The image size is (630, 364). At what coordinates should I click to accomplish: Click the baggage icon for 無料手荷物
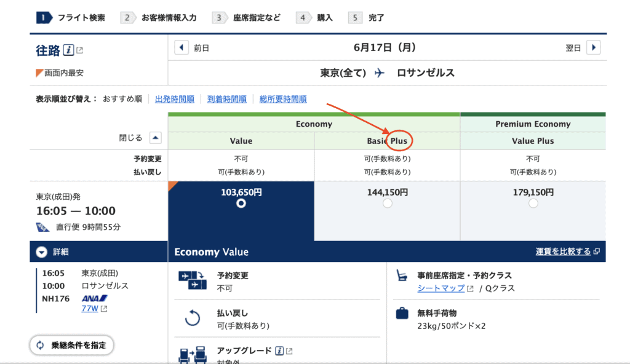pos(402,314)
